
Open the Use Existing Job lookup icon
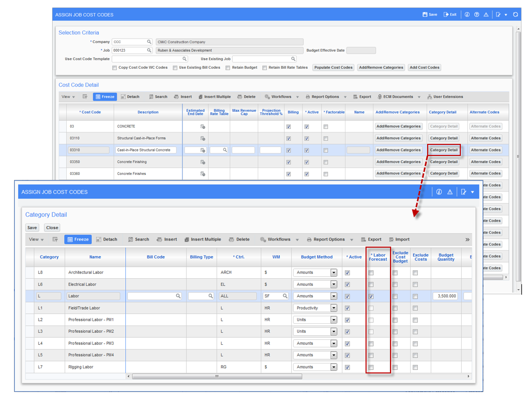point(293,59)
